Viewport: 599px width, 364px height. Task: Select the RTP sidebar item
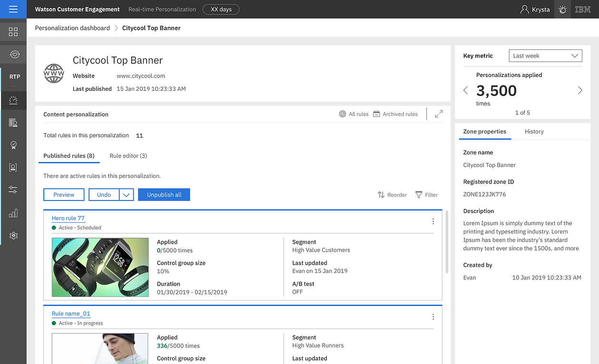[14, 77]
